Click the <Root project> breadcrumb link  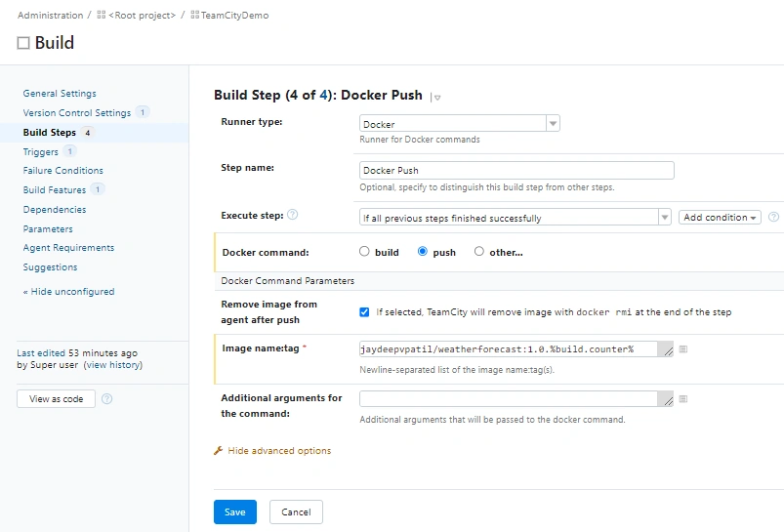coord(142,16)
